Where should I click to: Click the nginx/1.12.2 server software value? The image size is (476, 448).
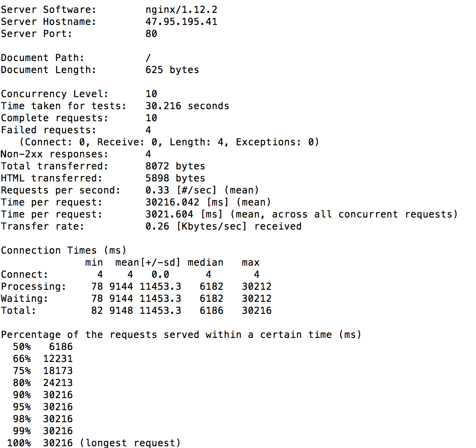pyautogui.click(x=181, y=10)
